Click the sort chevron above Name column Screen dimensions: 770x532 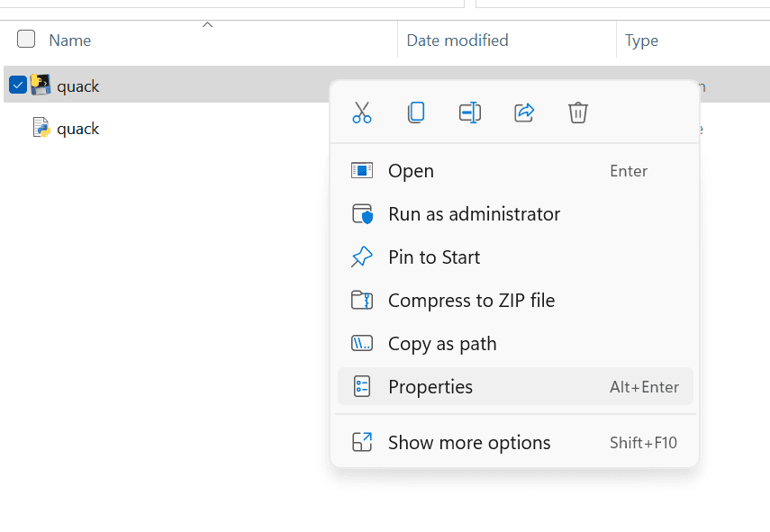(207, 25)
